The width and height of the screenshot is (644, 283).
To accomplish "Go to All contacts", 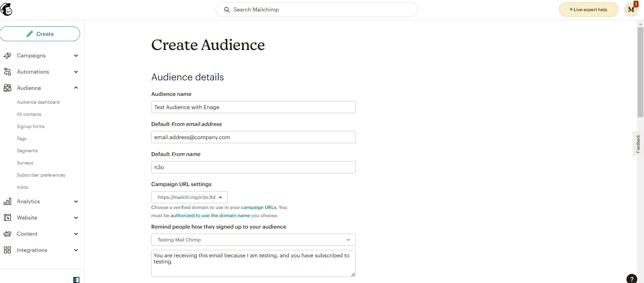I will (x=29, y=114).
